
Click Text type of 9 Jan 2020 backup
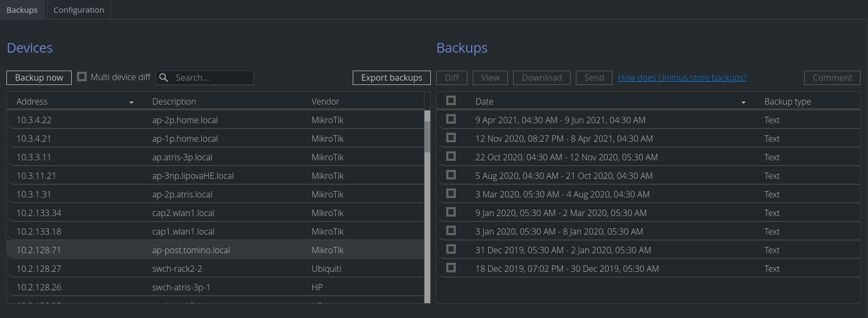(772, 213)
